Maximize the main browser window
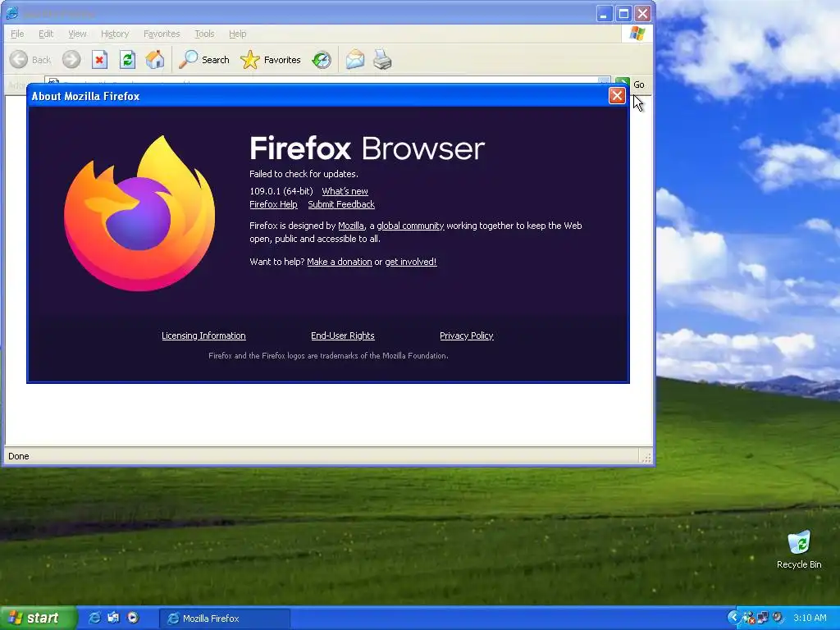 pyautogui.click(x=623, y=13)
